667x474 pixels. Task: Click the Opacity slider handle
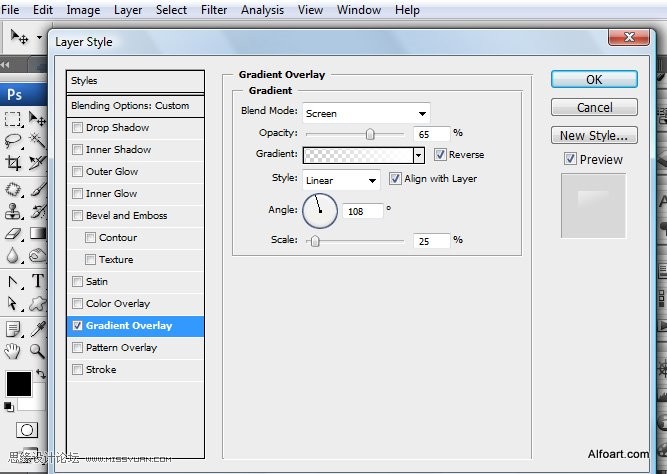pyautogui.click(x=370, y=134)
